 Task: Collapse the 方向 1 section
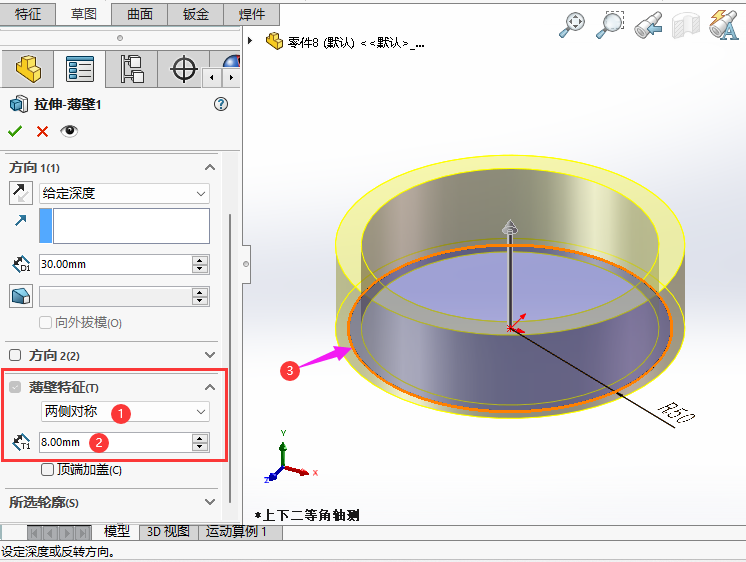(x=210, y=168)
